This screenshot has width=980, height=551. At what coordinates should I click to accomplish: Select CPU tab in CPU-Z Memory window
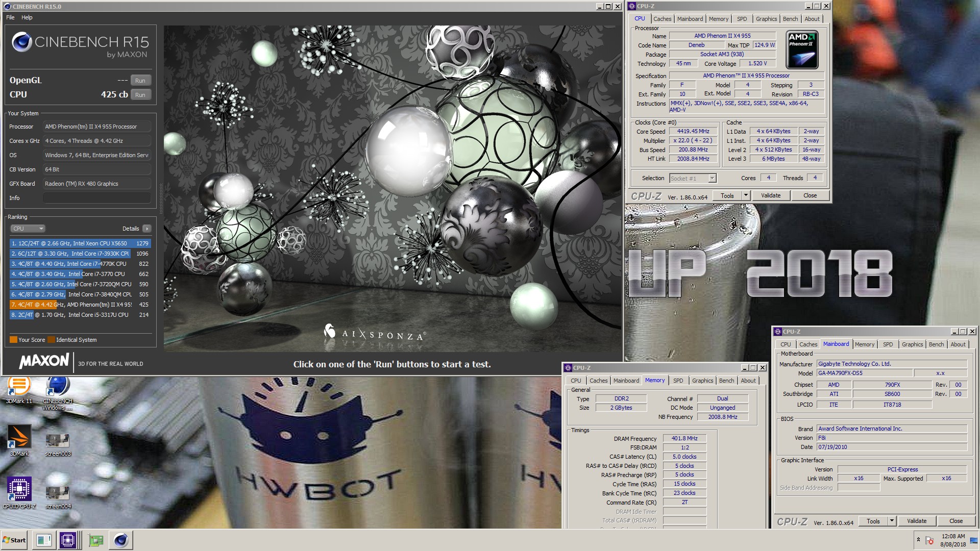click(x=576, y=381)
